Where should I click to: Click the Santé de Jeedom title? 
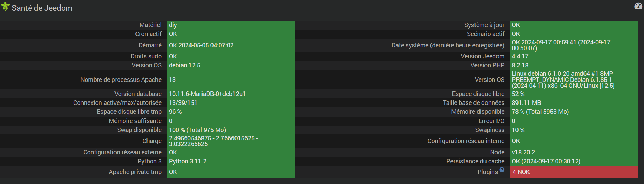tap(42, 8)
